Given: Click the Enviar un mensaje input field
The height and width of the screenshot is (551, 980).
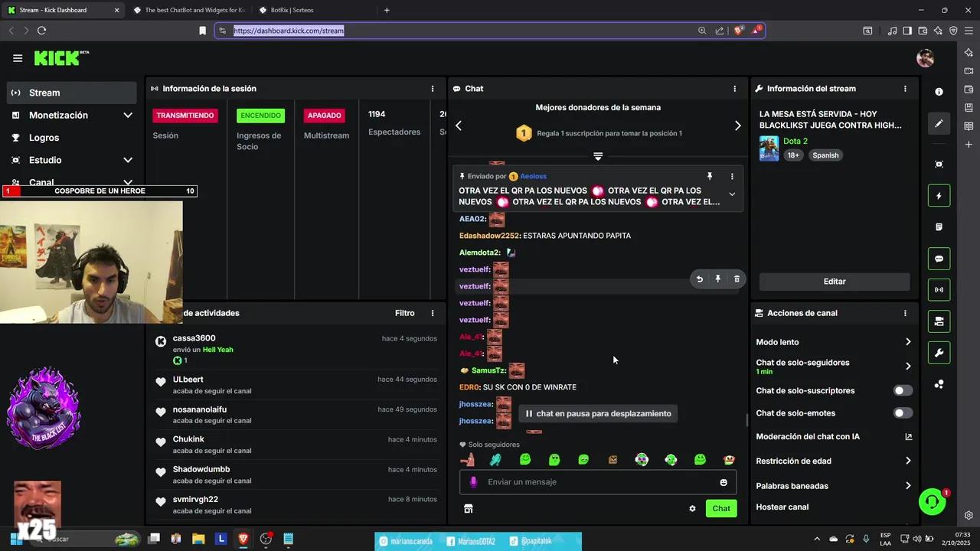Looking at the screenshot, I should [x=598, y=482].
